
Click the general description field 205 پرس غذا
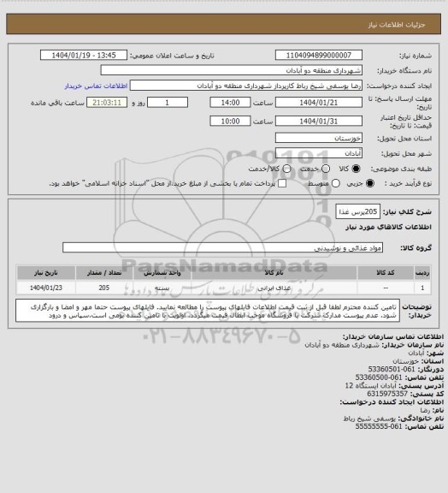358,212
